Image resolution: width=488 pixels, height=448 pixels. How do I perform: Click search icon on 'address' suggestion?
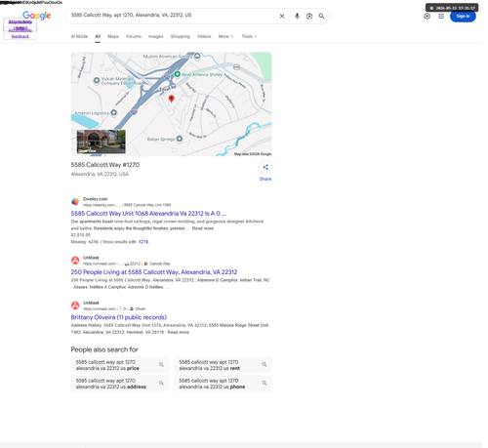pos(161,384)
